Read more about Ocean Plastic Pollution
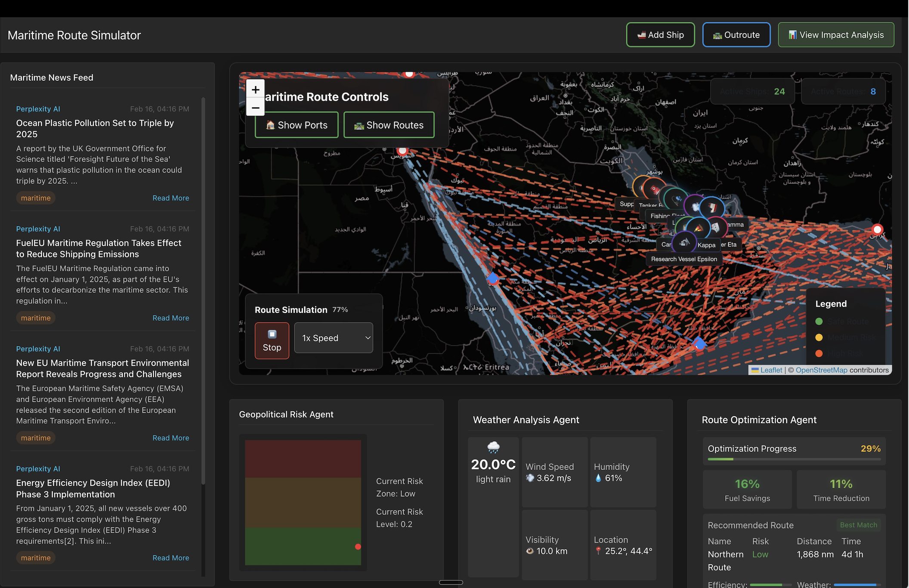Viewport: 909px width, 588px height. point(170,198)
